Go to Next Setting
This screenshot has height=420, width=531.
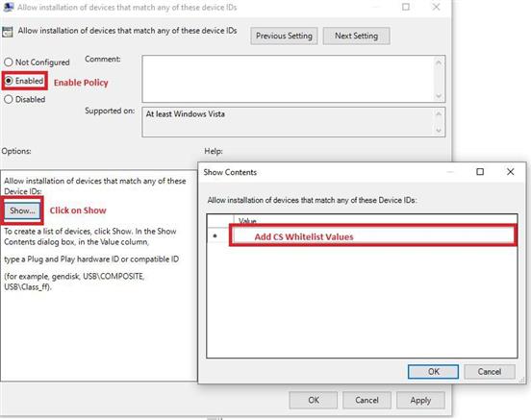coord(356,36)
